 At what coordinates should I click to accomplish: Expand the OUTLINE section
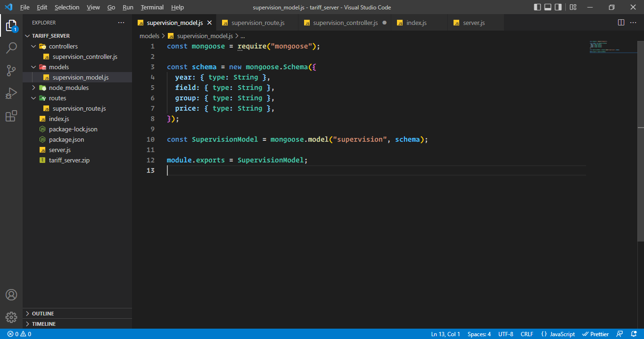[x=42, y=314]
